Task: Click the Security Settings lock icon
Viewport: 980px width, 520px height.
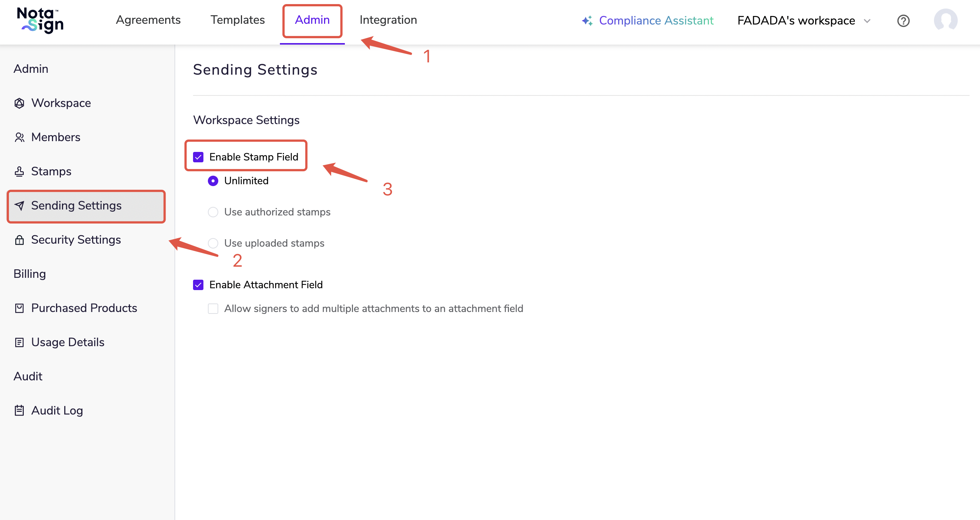Action: [19, 240]
